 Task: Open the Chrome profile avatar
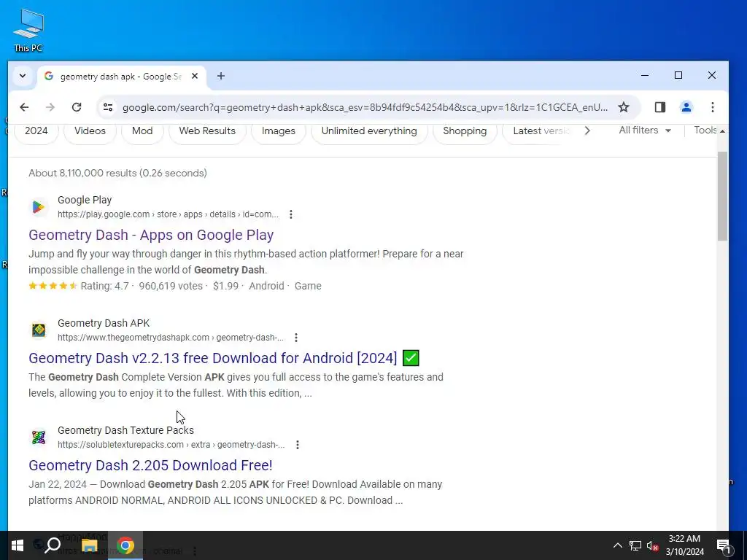pyautogui.click(x=686, y=107)
